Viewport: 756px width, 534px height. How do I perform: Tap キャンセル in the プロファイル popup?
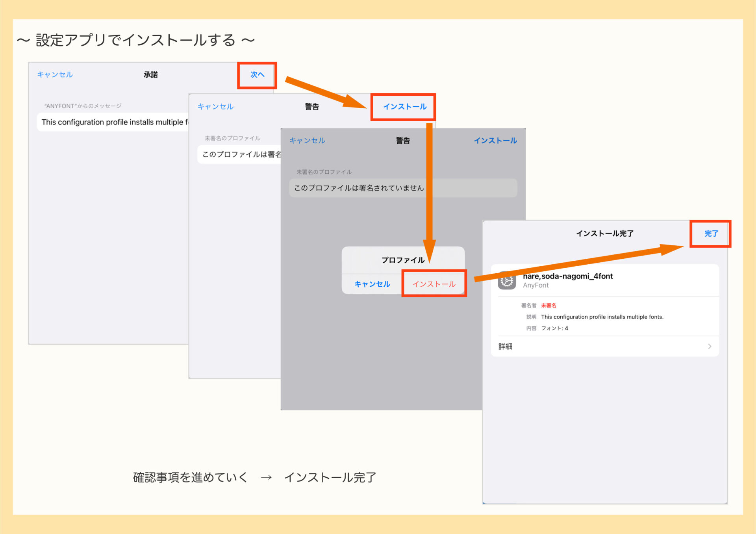372,284
